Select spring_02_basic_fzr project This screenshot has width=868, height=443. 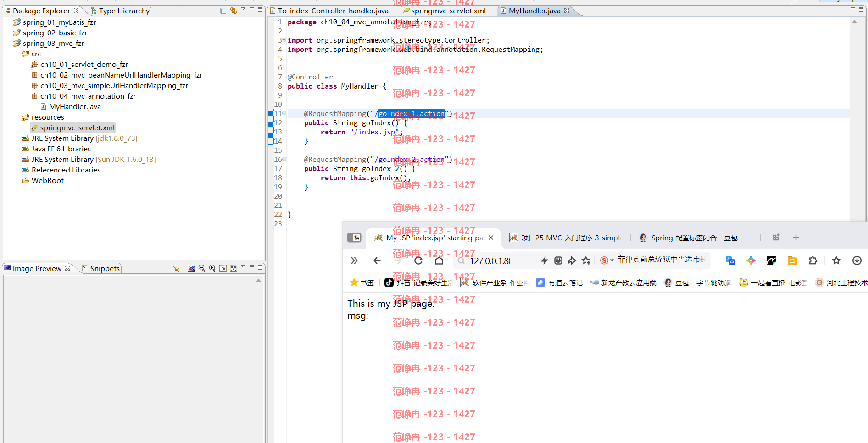pyautogui.click(x=55, y=33)
